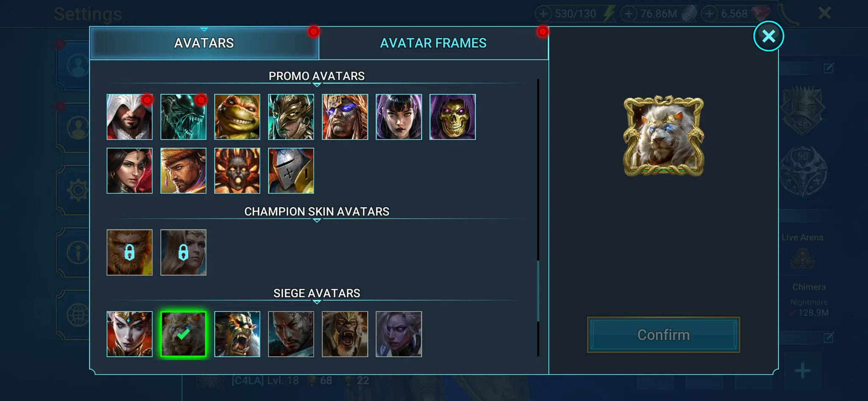Image resolution: width=868 pixels, height=401 pixels.
Task: Select the golden skull purple hood avatar
Action: (452, 117)
